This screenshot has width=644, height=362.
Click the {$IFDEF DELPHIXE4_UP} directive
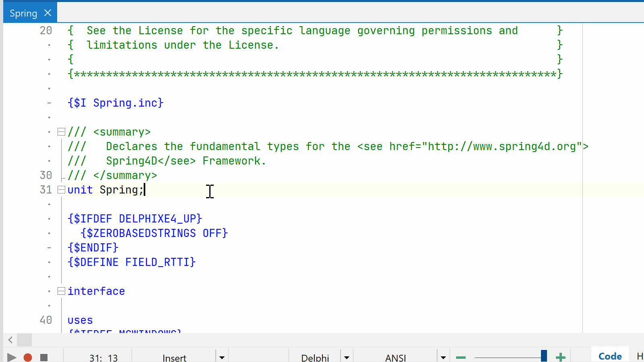tap(135, 219)
